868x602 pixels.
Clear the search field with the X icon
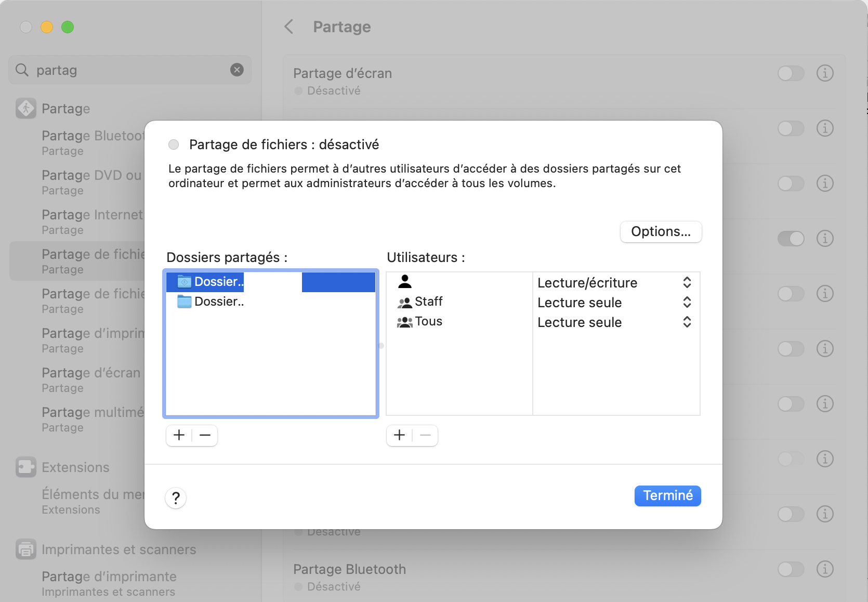237,70
